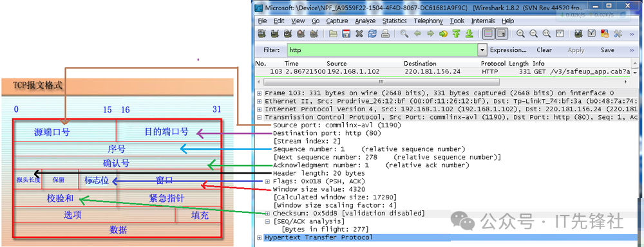Open the Statistics menu
Screen dimensions: 644x247
coord(394,21)
